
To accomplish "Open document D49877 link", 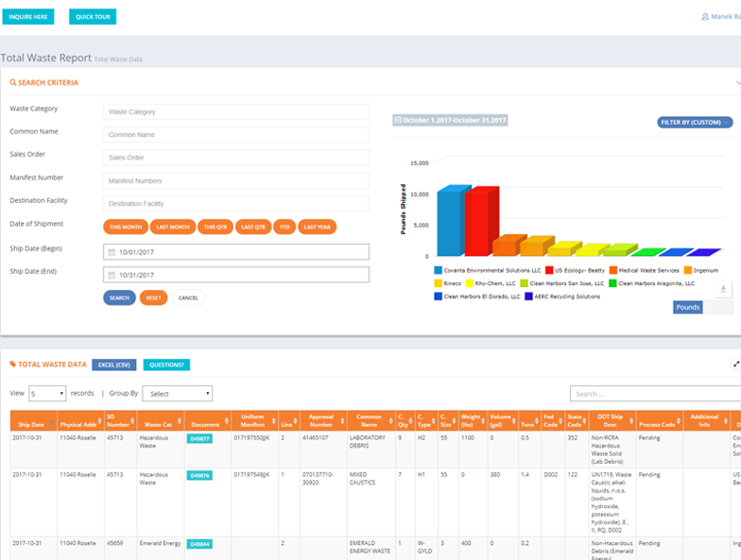I will click(x=199, y=438).
